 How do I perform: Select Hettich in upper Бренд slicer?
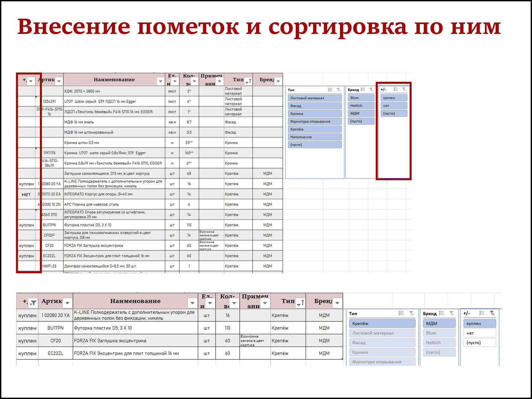(x=361, y=105)
